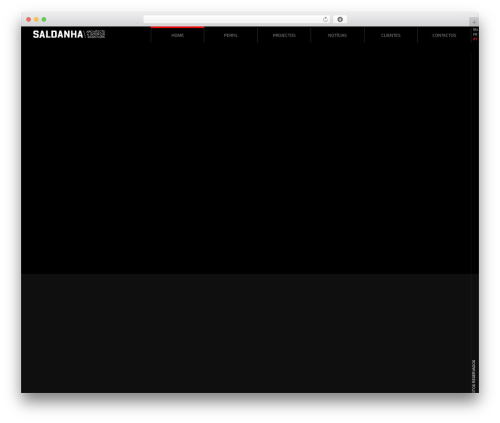
Task: Minimize the browser window (yellow button)
Action: coord(36,19)
